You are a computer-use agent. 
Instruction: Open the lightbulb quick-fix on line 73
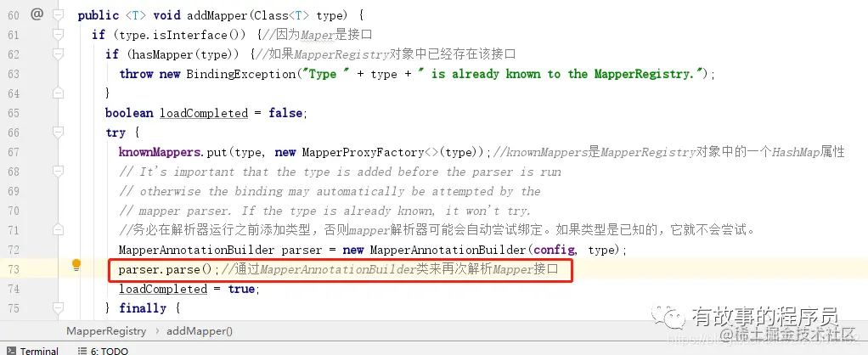pos(76,265)
